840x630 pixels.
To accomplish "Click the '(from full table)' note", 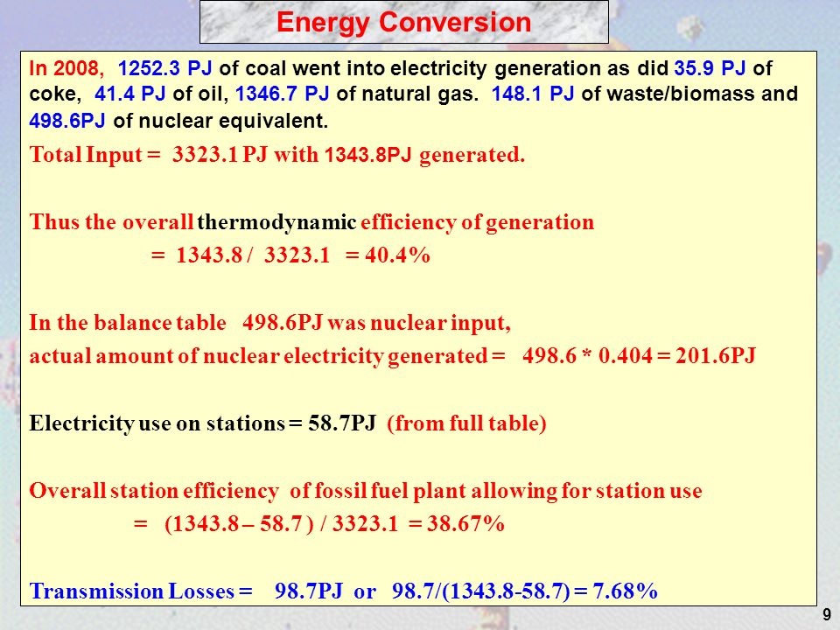I will click(x=466, y=423).
